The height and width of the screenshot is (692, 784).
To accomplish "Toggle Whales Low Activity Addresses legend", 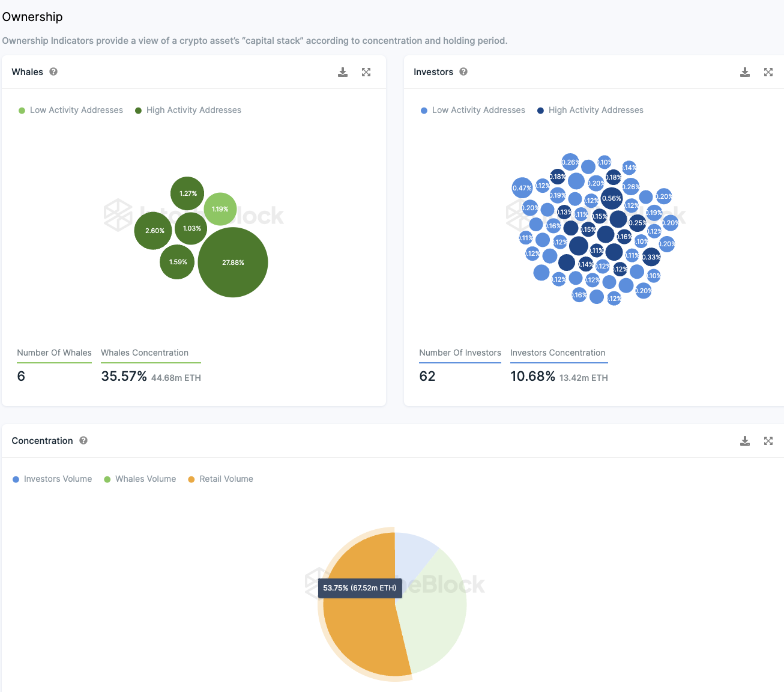I will (x=71, y=110).
